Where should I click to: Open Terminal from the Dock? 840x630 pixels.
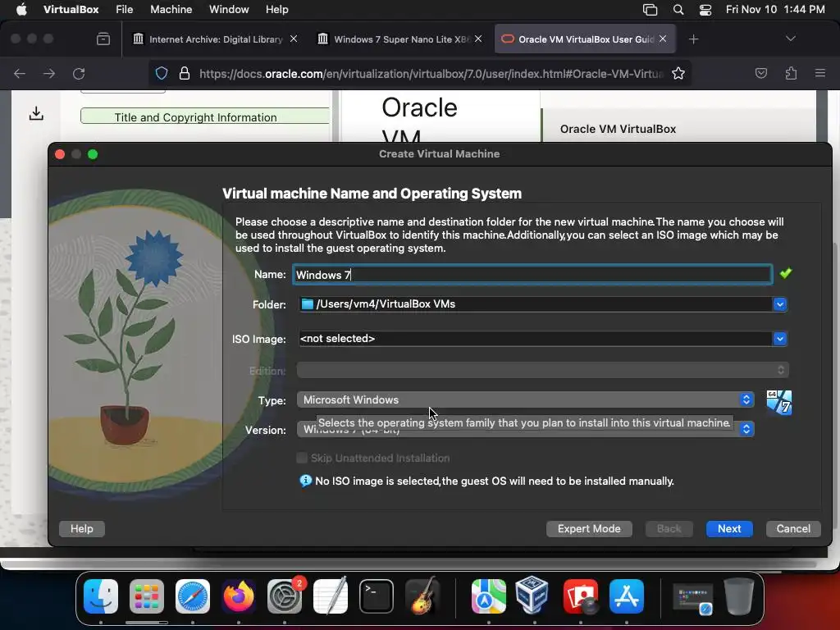[x=376, y=596]
